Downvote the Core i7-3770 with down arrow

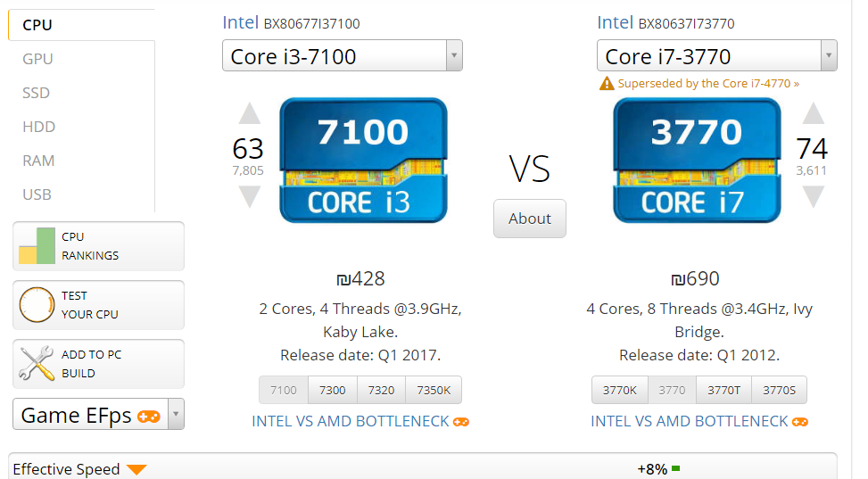pyautogui.click(x=814, y=197)
